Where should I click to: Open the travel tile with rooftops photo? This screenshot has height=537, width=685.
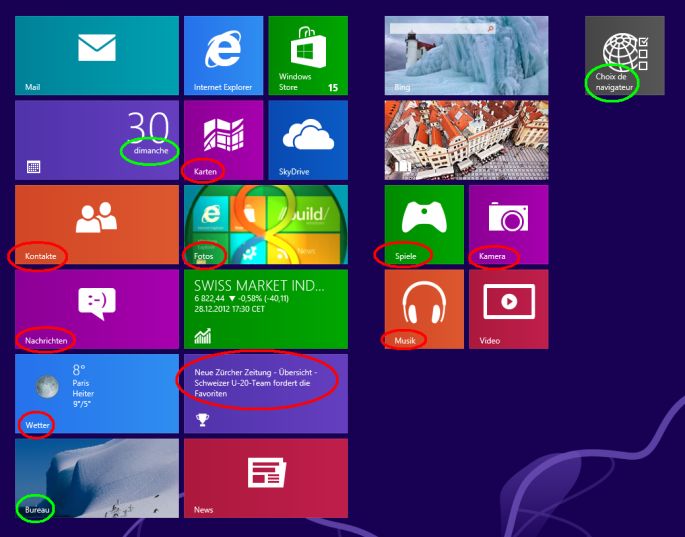coord(466,140)
